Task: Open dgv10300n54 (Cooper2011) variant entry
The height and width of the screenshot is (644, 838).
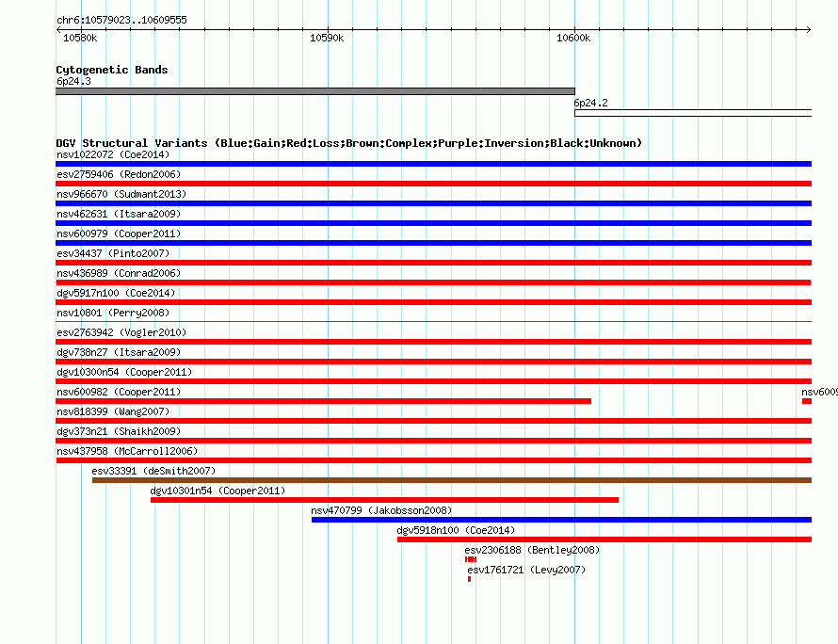Action: coord(124,372)
